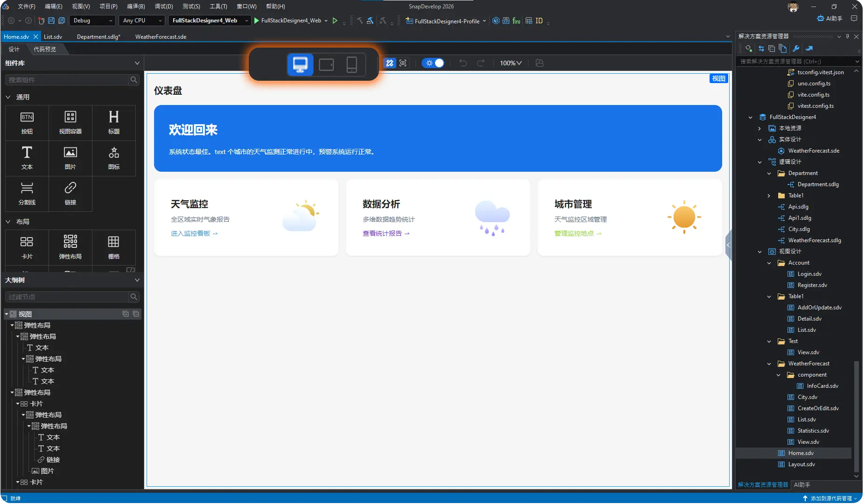Screen dimensions: 865x504
Task: Switch to the 代码预览 tab
Action: tap(45, 49)
